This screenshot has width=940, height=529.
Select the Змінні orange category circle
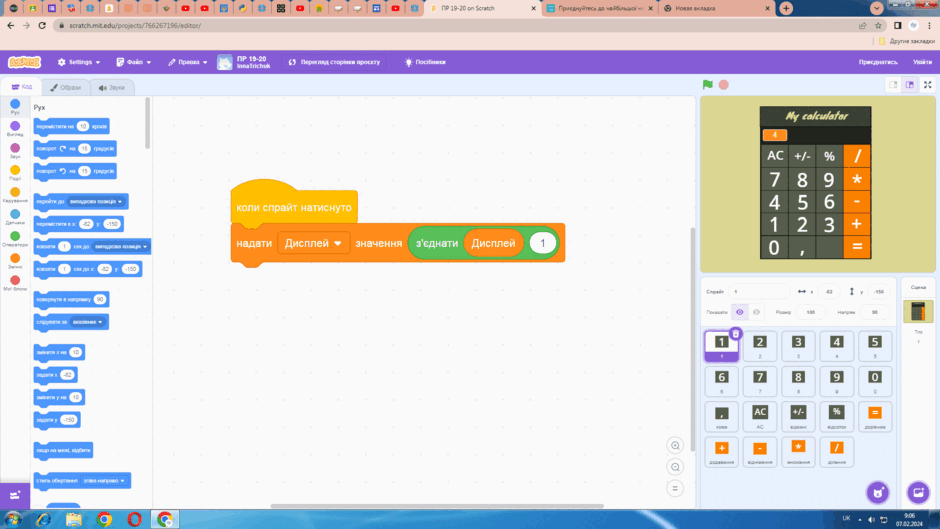[x=15, y=258]
